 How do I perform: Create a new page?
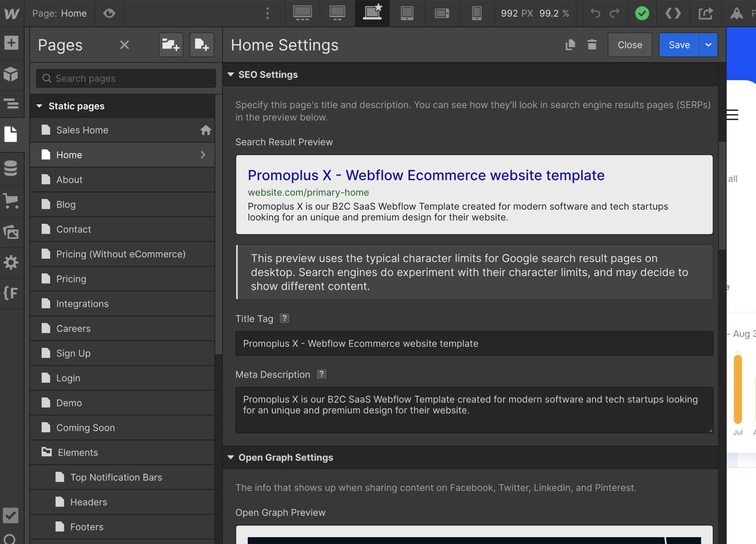click(x=202, y=45)
